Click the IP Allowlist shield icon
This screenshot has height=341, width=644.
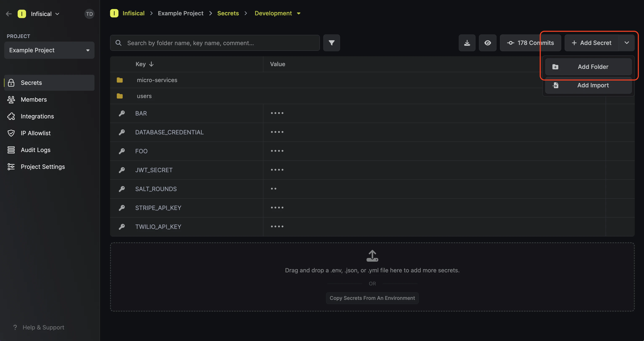(x=11, y=133)
